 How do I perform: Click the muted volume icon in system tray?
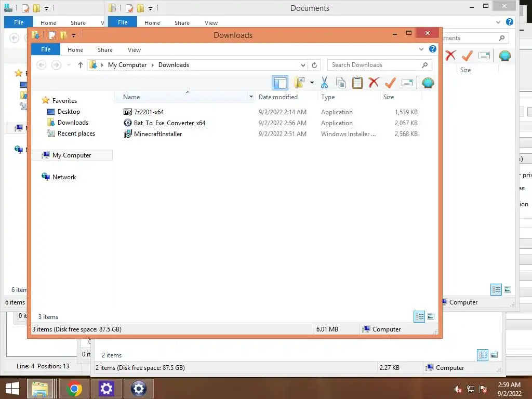[x=458, y=389]
